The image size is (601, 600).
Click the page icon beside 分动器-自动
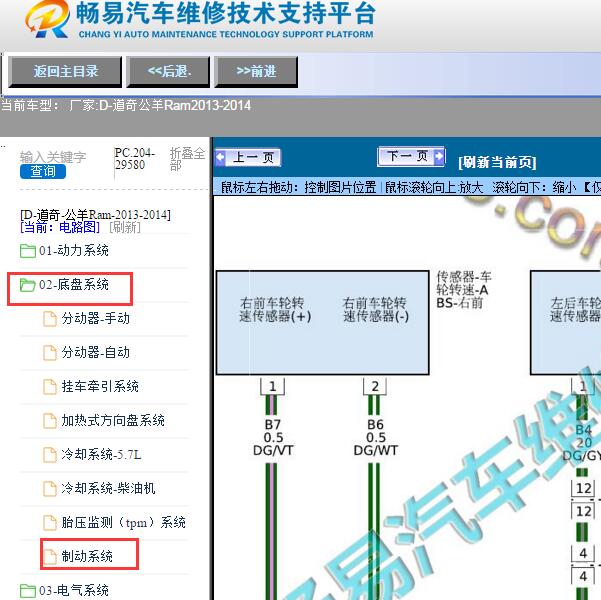point(50,353)
